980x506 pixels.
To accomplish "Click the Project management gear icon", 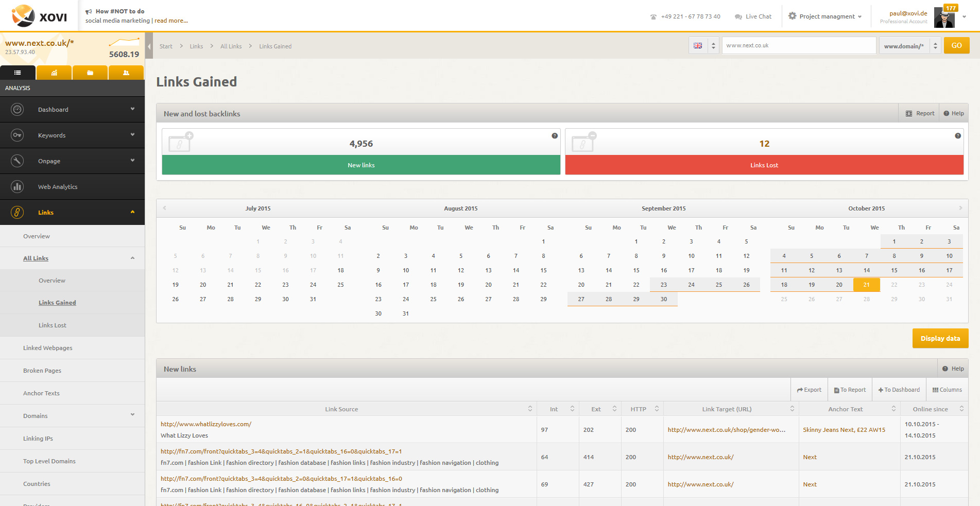I will click(792, 16).
